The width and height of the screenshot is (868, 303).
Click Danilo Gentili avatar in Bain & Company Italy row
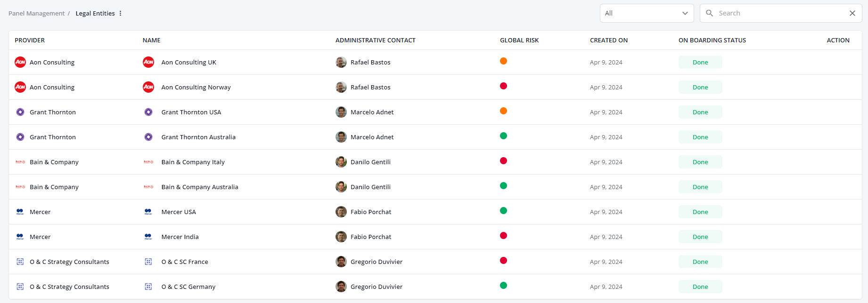tap(341, 162)
